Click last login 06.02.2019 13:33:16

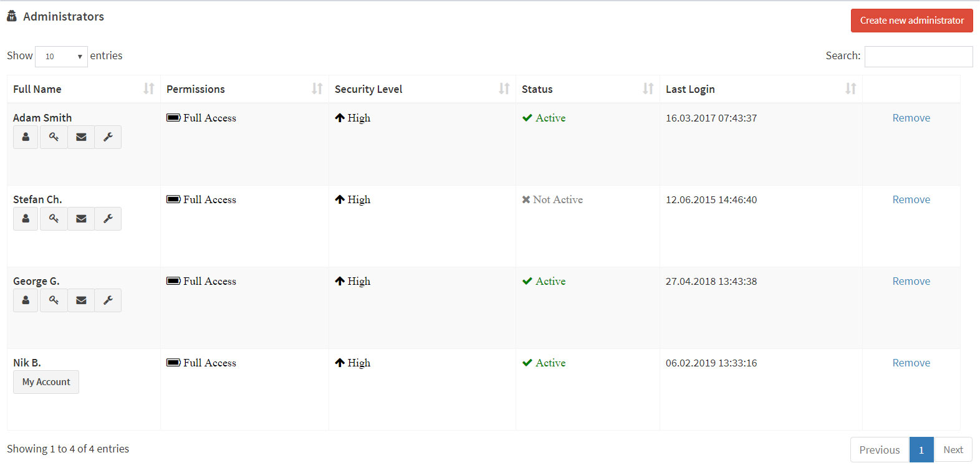[x=711, y=363]
